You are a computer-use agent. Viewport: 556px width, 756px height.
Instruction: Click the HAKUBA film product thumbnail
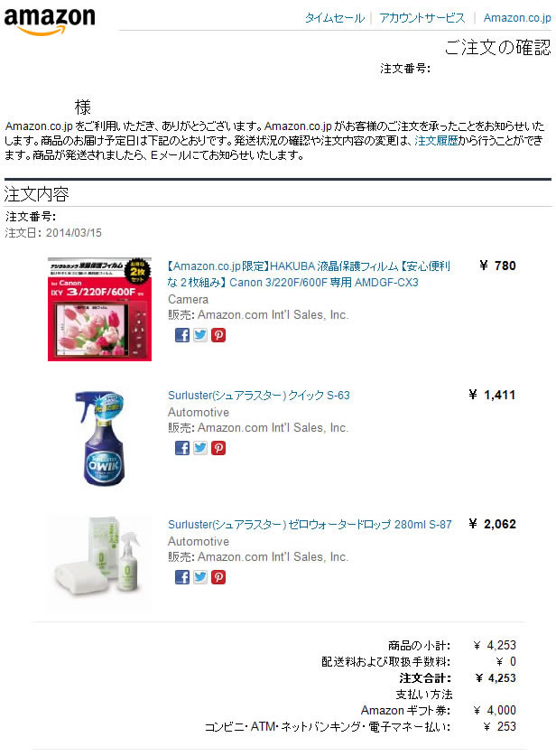(99, 309)
